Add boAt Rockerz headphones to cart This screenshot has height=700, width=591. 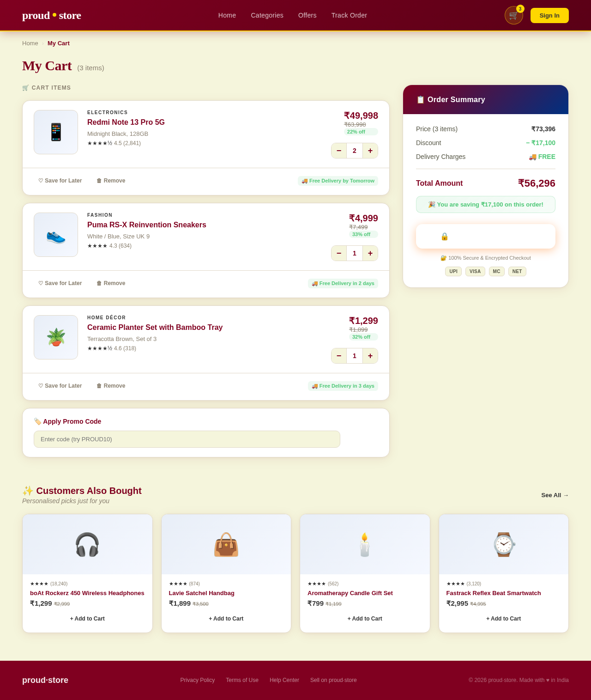point(87,619)
